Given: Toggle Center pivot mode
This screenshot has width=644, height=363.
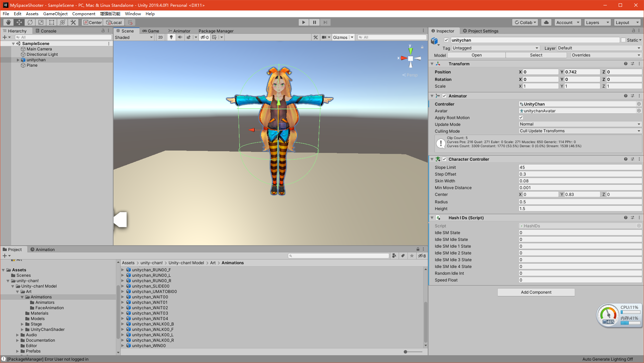Looking at the screenshot, I should point(93,22).
